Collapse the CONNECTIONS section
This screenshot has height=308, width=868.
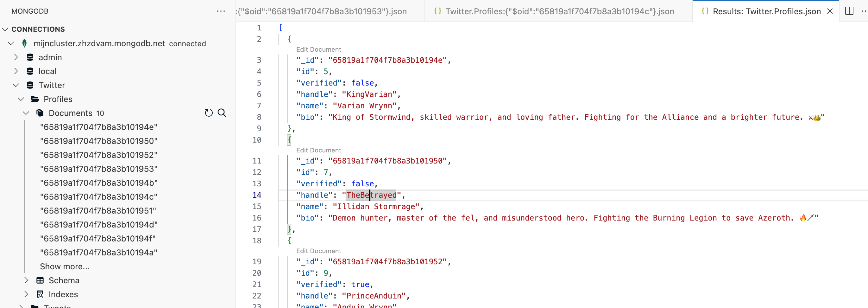(x=5, y=29)
